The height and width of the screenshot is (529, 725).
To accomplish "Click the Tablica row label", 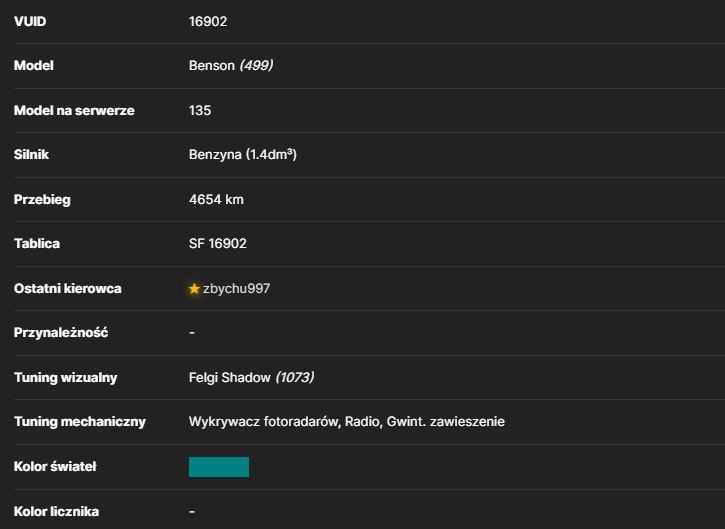I will click(37, 244).
